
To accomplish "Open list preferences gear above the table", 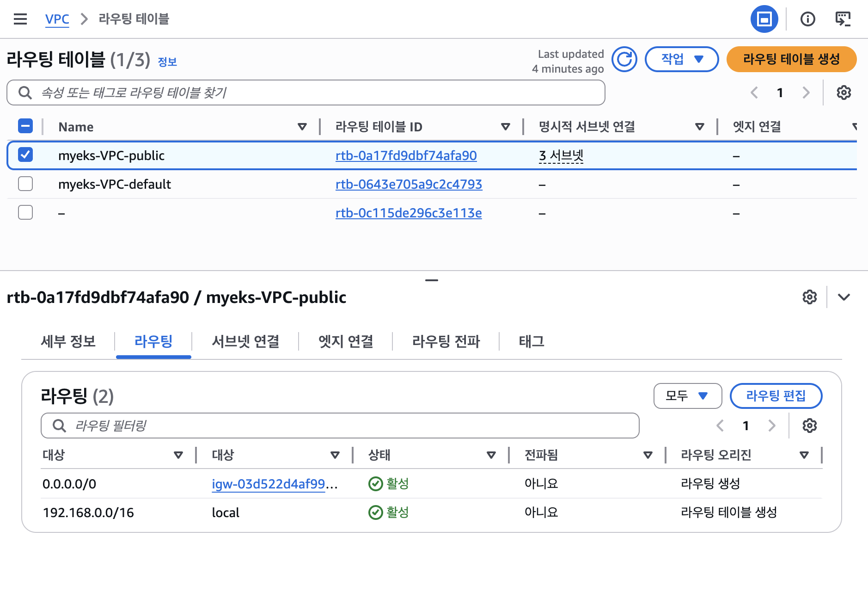I will point(844,93).
